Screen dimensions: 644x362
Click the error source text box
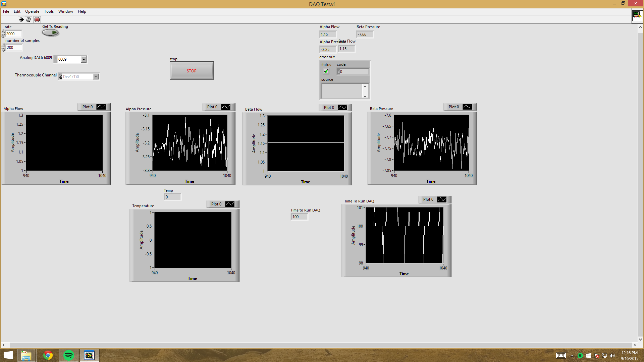tap(342, 91)
